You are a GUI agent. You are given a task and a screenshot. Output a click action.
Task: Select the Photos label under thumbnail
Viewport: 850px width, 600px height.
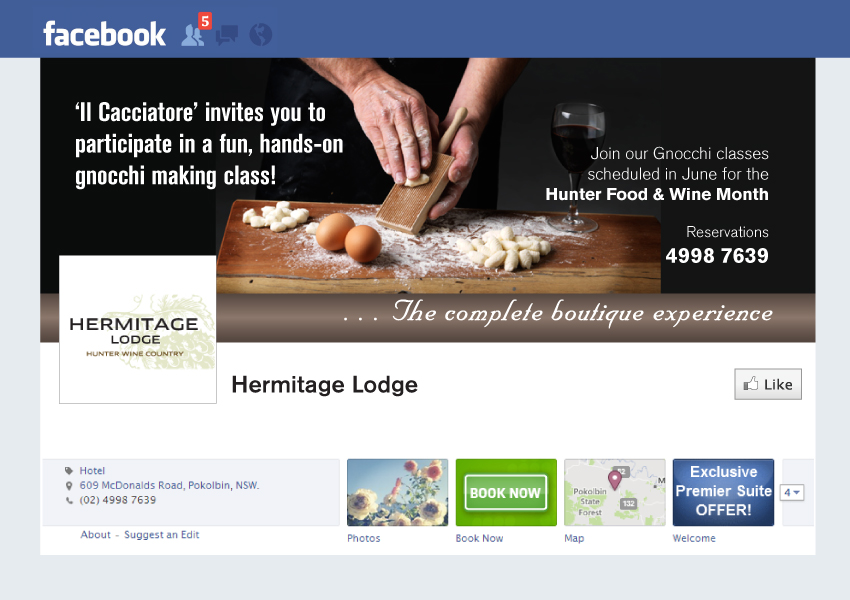tap(364, 538)
